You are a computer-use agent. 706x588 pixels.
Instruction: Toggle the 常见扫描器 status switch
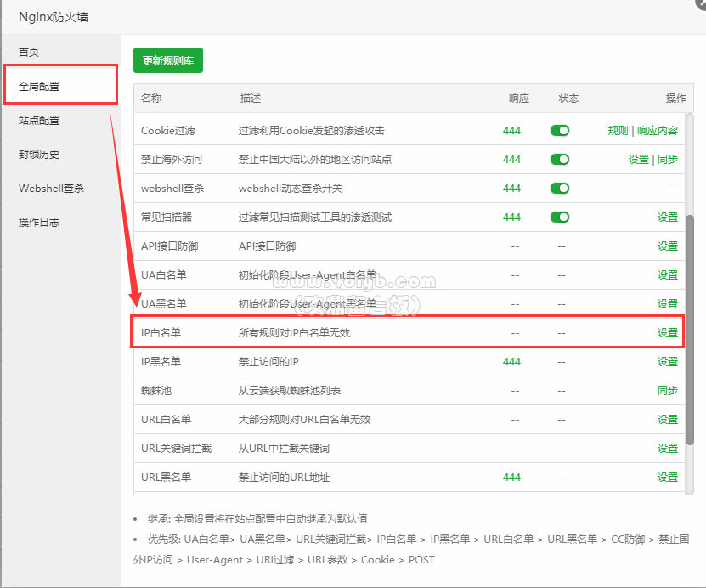coord(560,217)
